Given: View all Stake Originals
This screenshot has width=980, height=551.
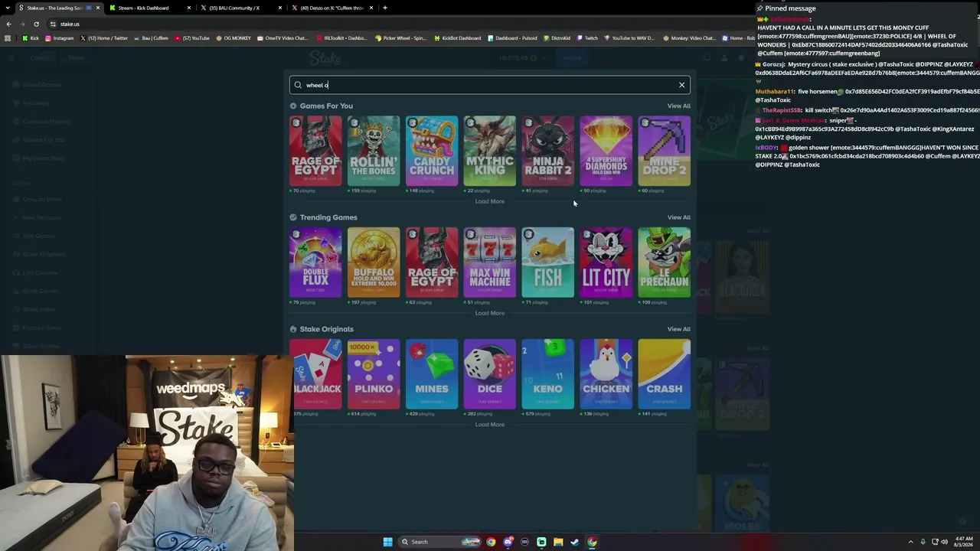Looking at the screenshot, I should [x=678, y=329].
